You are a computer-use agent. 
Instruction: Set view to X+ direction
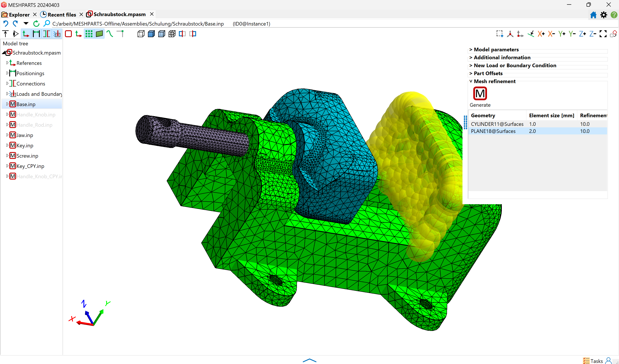[541, 34]
